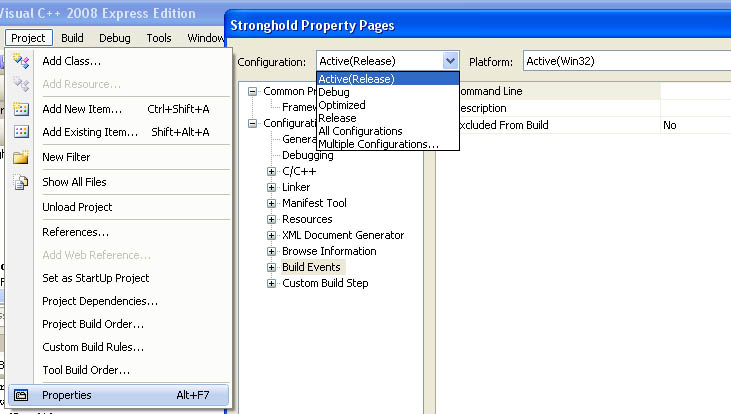Select All Configurations option
The width and height of the screenshot is (731, 414).
[x=387, y=131]
